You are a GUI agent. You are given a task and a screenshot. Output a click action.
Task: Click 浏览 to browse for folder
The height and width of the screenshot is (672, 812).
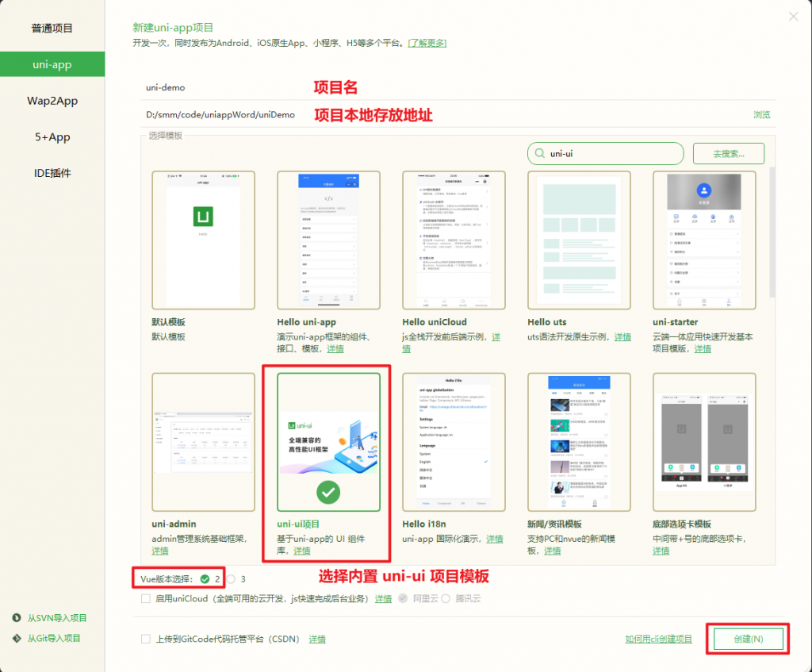pyautogui.click(x=762, y=114)
